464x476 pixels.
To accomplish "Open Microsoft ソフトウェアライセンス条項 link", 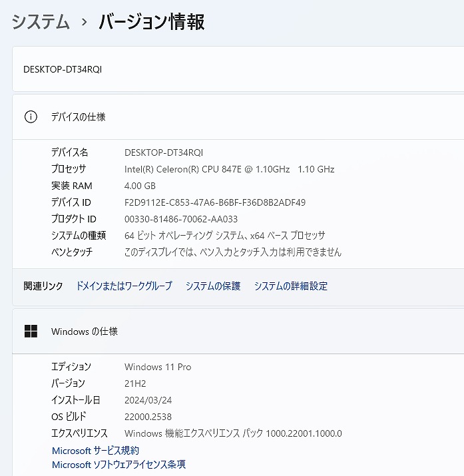I will [118, 465].
